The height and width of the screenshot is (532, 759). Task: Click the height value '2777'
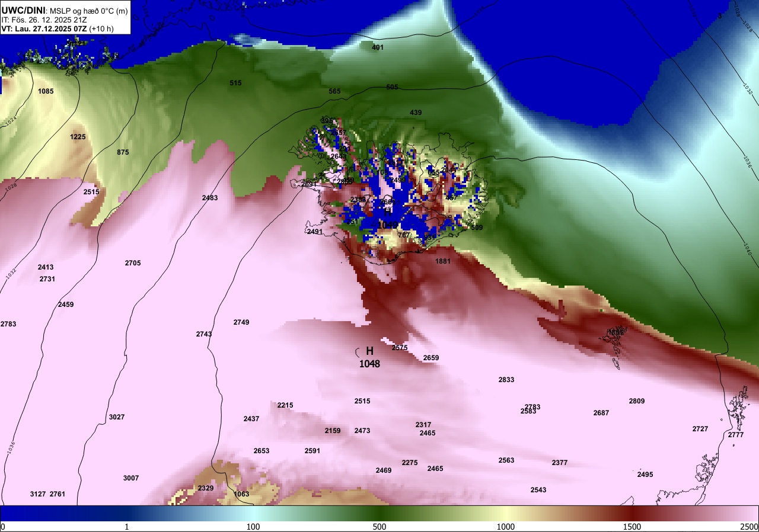click(736, 435)
